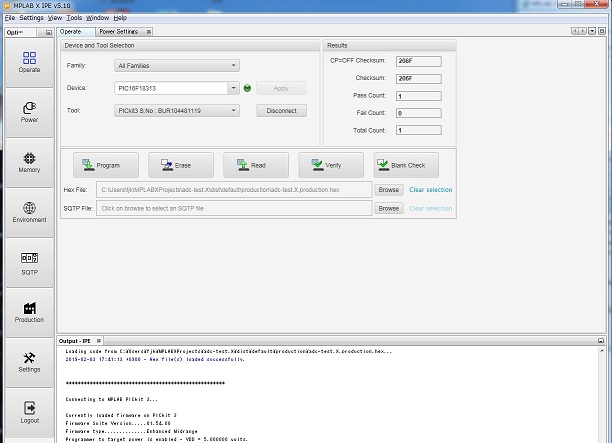Click the greyed Apply button
The width and height of the screenshot is (613, 443).
(x=281, y=88)
